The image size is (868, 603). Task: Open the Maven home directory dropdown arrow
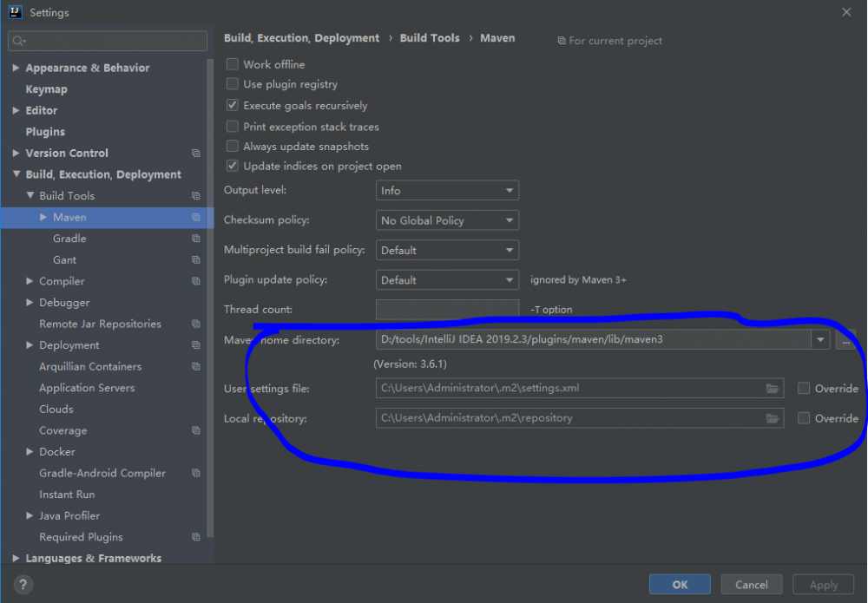(820, 339)
